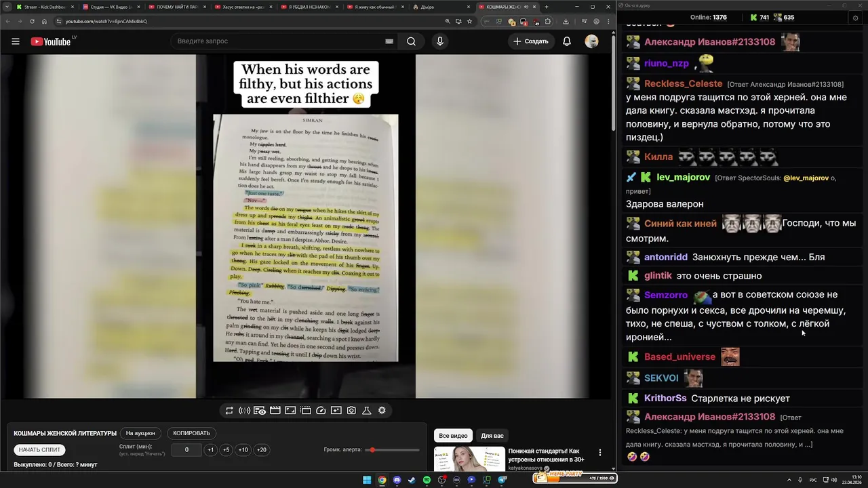Open the 'Понижай стандарты' video thumbnail
This screenshot has height=488, width=868.
pos(469,459)
